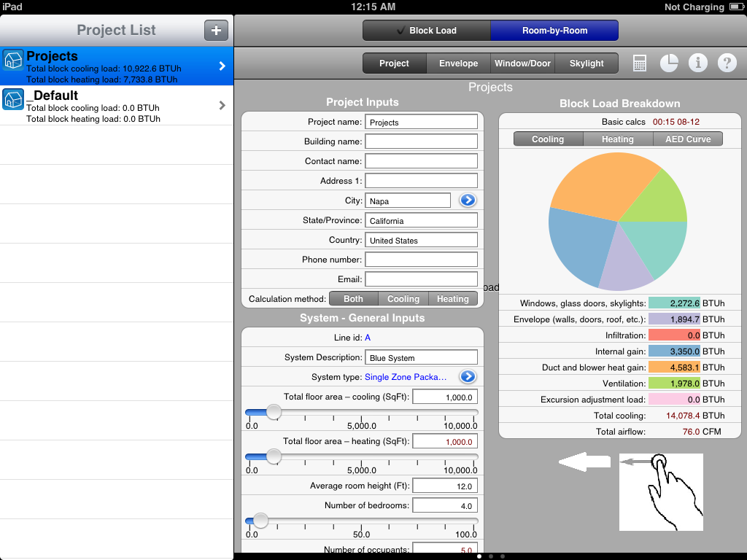Screen dimensions: 747x560
Task: Click Phone number field
Action: 421,260
